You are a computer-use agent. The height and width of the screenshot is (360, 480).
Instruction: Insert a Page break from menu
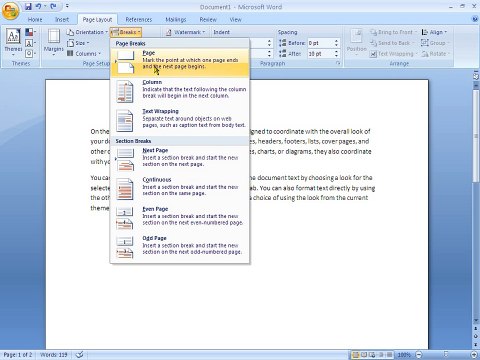pyautogui.click(x=180, y=62)
